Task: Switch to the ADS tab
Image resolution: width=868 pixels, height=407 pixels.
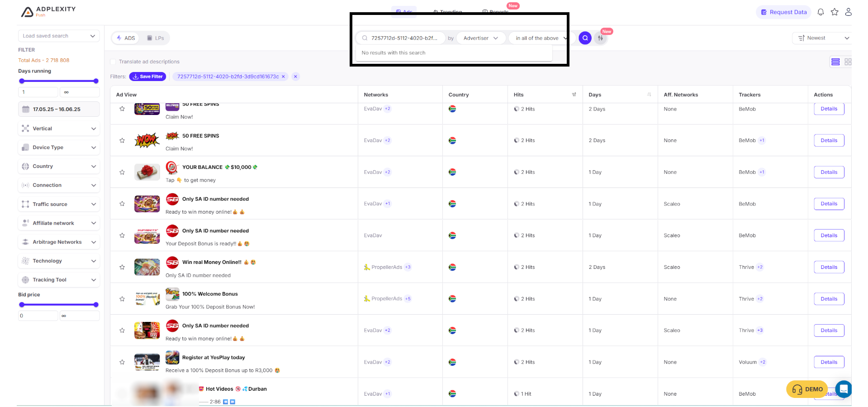Action: click(x=126, y=38)
